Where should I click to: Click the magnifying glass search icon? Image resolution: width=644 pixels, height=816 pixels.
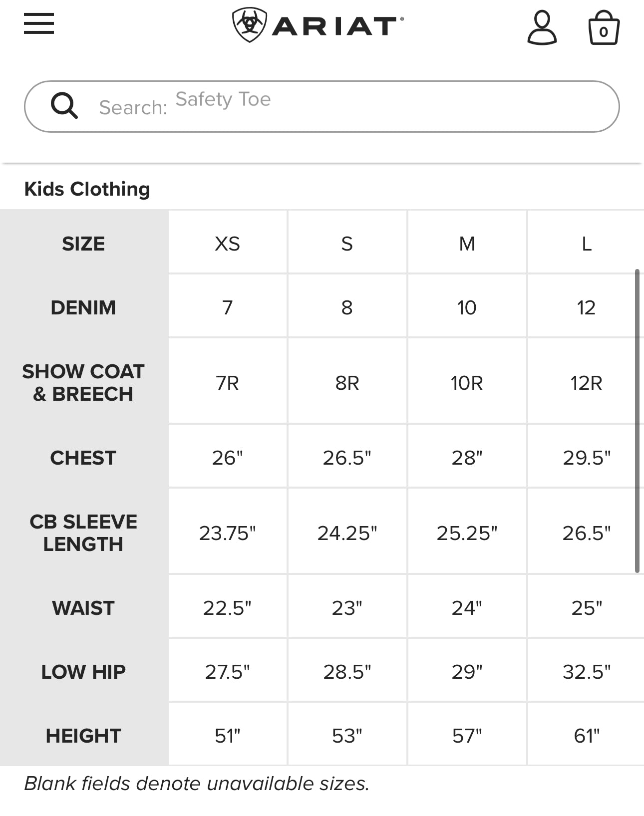click(x=64, y=106)
